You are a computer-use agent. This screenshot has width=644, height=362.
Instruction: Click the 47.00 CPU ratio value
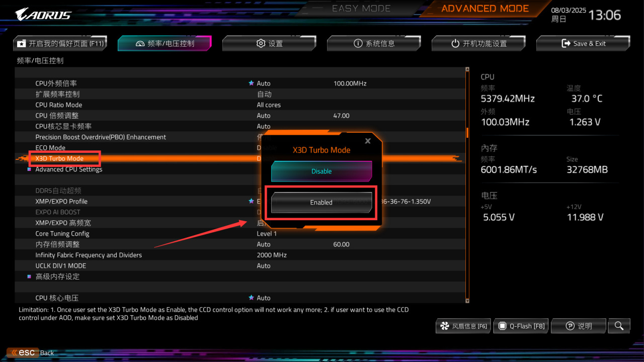point(341,116)
